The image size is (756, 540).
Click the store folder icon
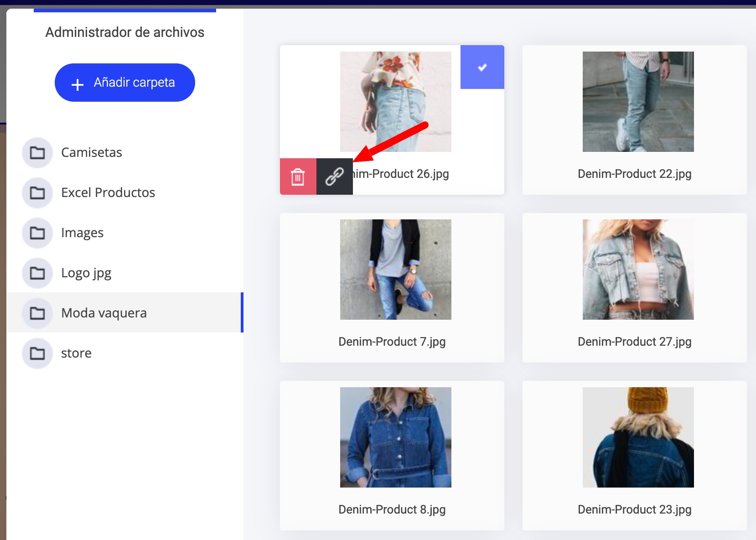(37, 353)
